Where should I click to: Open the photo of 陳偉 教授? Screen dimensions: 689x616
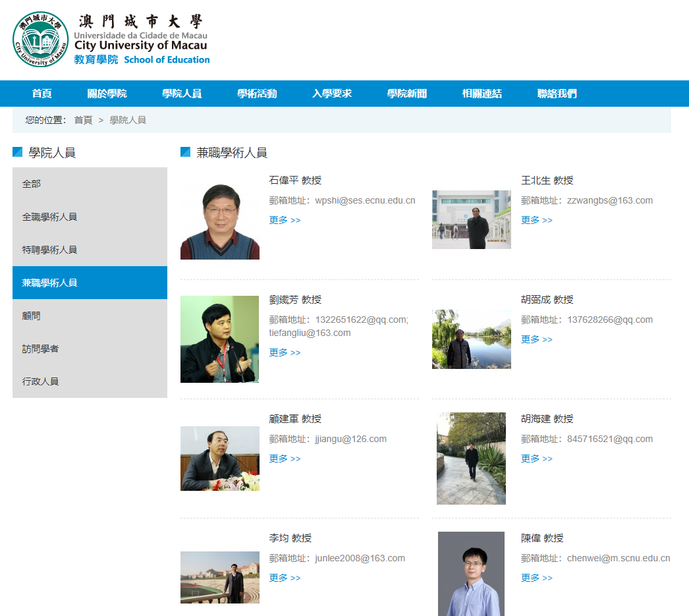471,574
